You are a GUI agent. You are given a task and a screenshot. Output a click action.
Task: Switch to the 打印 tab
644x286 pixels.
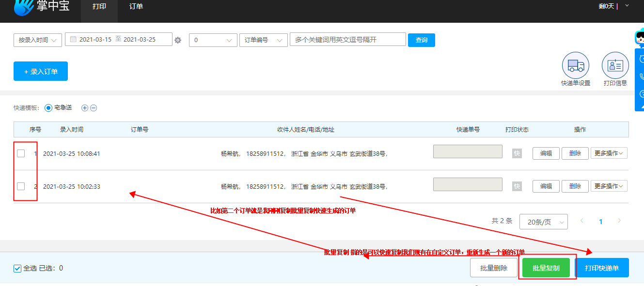pos(99,7)
